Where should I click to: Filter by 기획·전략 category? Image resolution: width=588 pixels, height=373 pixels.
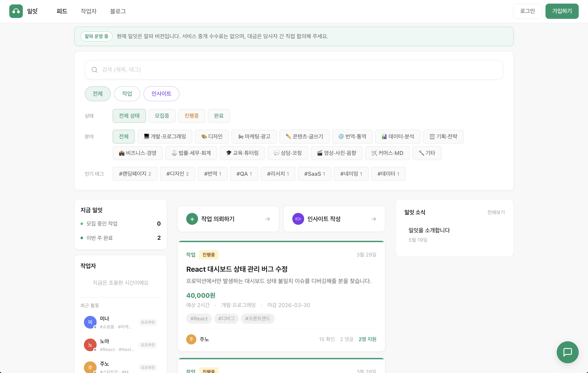pyautogui.click(x=443, y=137)
